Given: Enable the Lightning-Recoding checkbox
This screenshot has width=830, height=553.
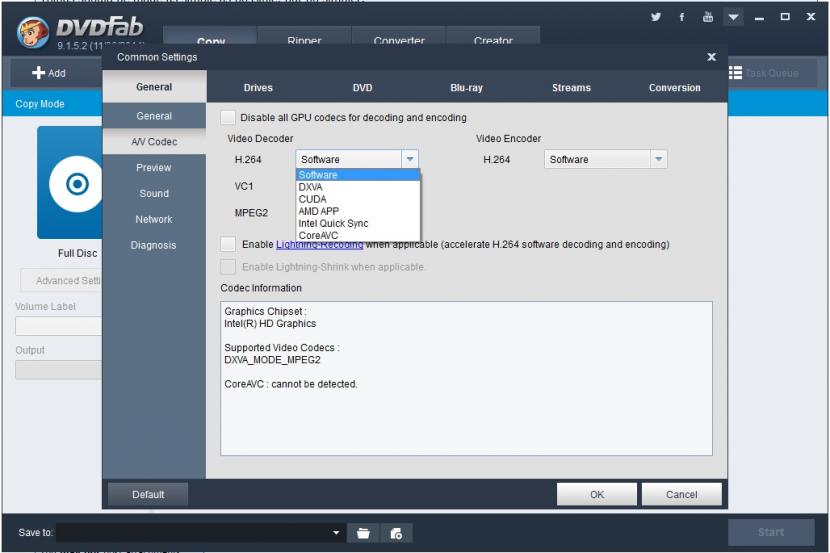Looking at the screenshot, I should click(229, 244).
